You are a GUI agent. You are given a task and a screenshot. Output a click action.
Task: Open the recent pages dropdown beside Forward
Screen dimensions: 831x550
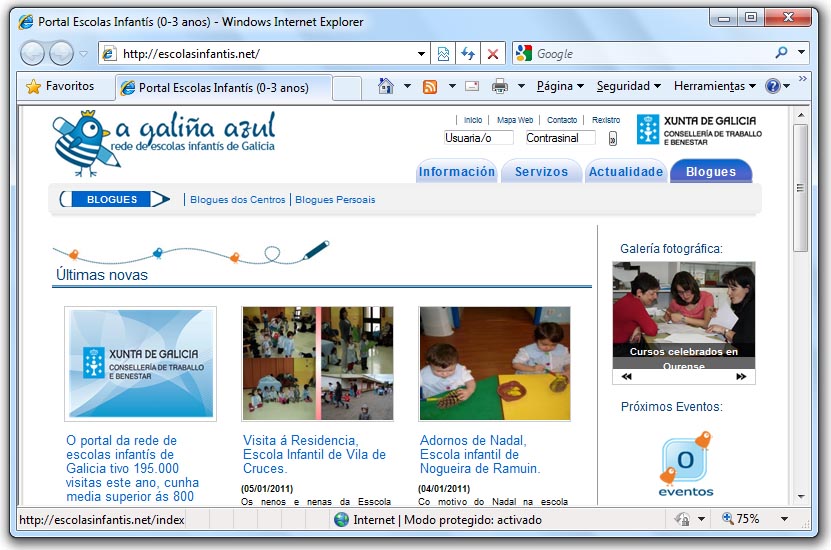click(x=83, y=54)
